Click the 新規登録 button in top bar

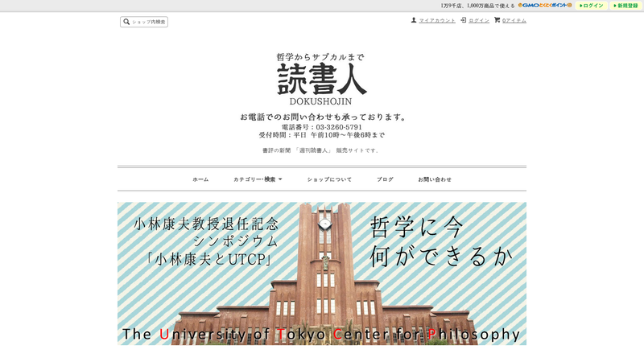(x=625, y=6)
